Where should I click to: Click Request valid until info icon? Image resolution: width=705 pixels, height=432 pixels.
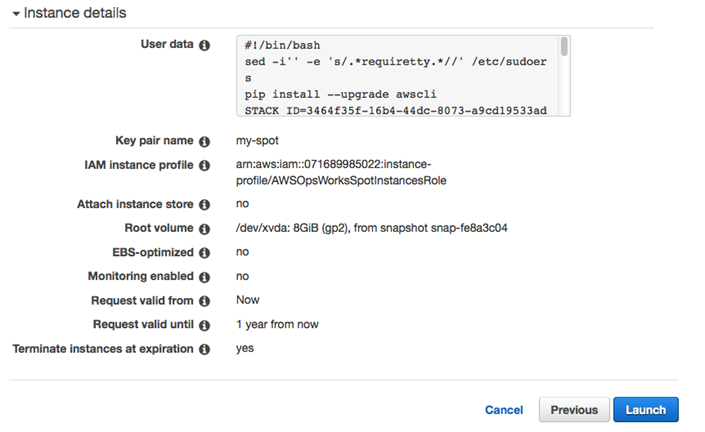pos(204,325)
